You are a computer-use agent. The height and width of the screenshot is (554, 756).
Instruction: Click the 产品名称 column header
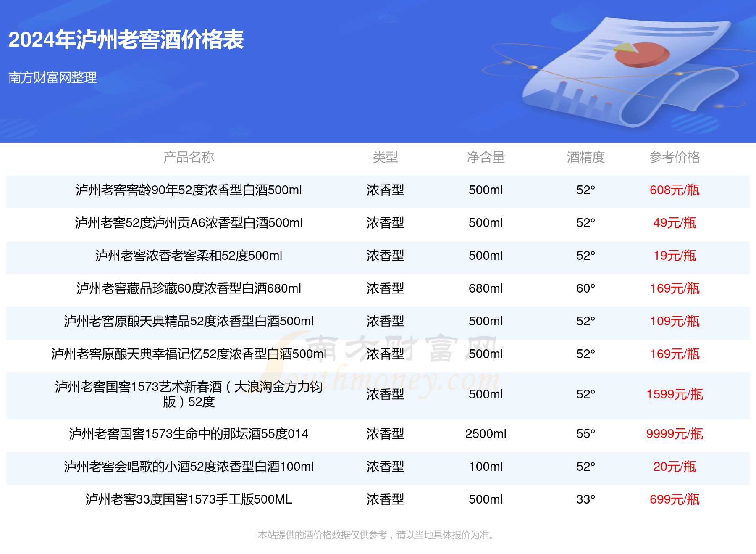click(x=189, y=157)
